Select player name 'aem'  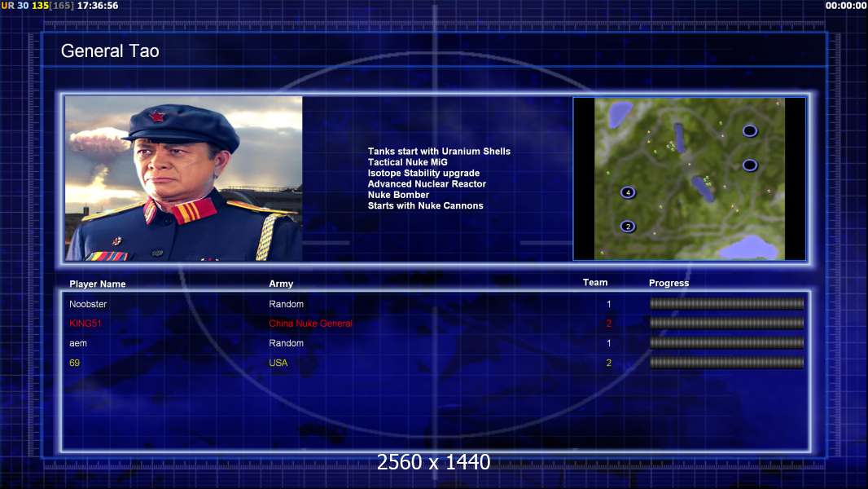coord(78,343)
